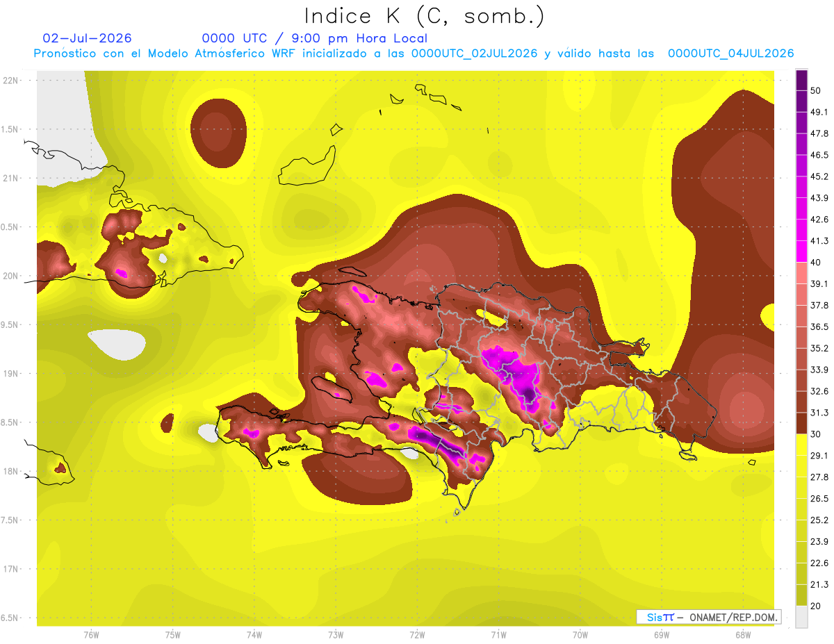The image size is (834, 644).
Task: Click the colorbar value label 50
Action: 817,91
